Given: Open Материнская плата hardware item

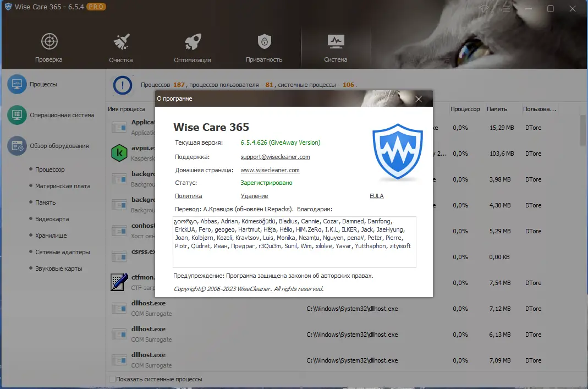Looking at the screenshot, I should pos(63,186).
